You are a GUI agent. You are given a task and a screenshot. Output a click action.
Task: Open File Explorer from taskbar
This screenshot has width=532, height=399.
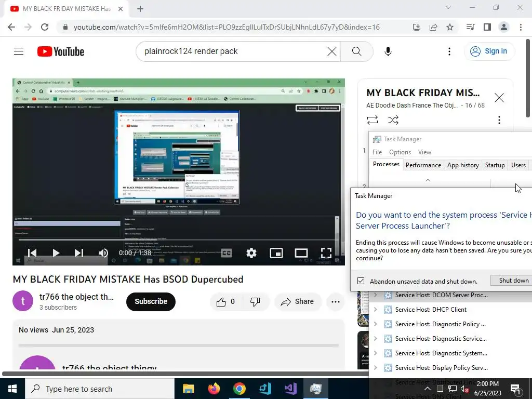coord(188,389)
